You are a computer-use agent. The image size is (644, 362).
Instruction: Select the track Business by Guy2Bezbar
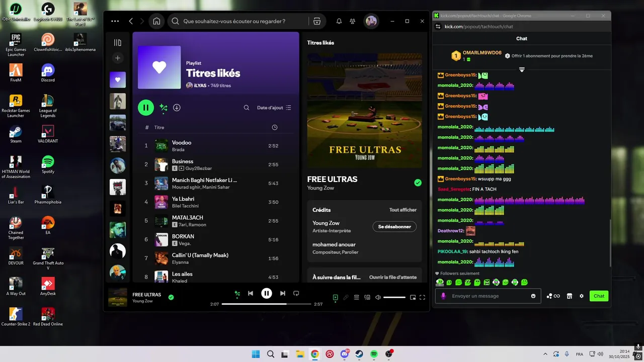coord(216,164)
